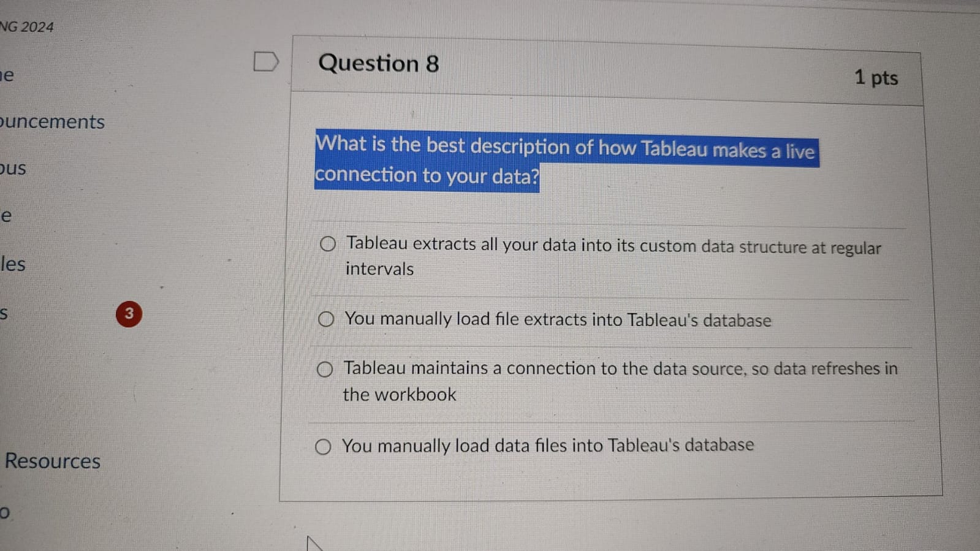Click the Question 8 heading

click(x=378, y=63)
